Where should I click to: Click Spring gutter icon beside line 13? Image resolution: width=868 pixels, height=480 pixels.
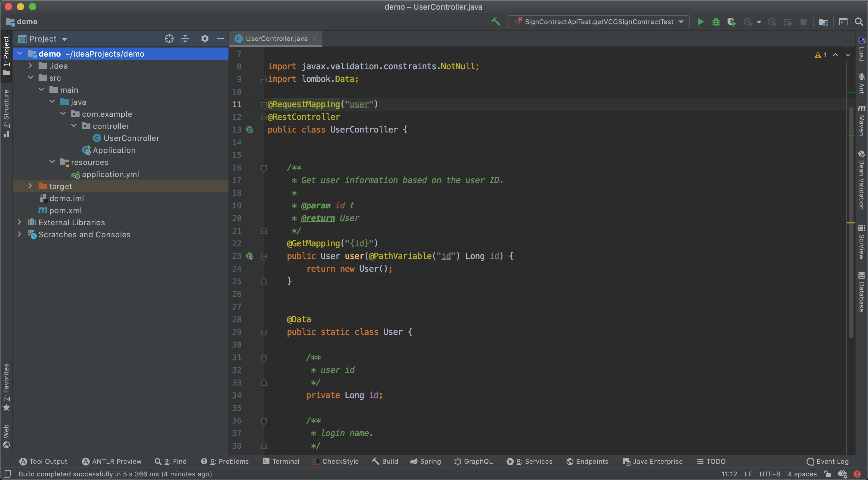[250, 129]
